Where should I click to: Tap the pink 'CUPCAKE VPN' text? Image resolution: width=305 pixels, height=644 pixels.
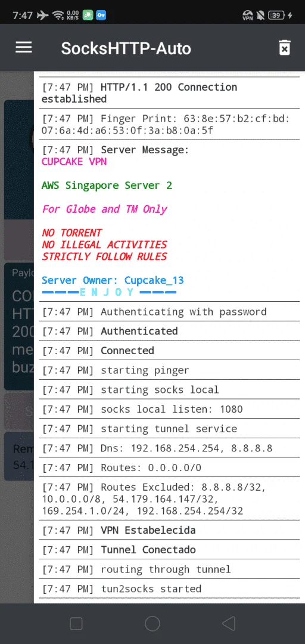tap(74, 162)
